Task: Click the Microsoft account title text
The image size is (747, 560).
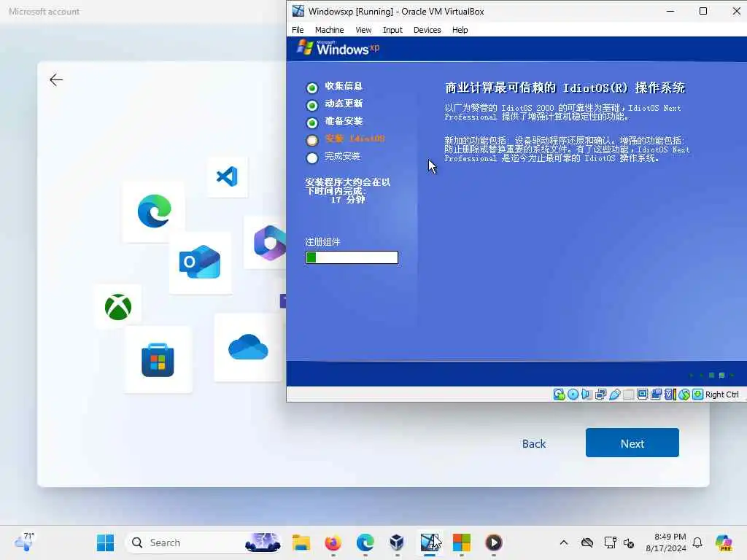Action: click(44, 12)
